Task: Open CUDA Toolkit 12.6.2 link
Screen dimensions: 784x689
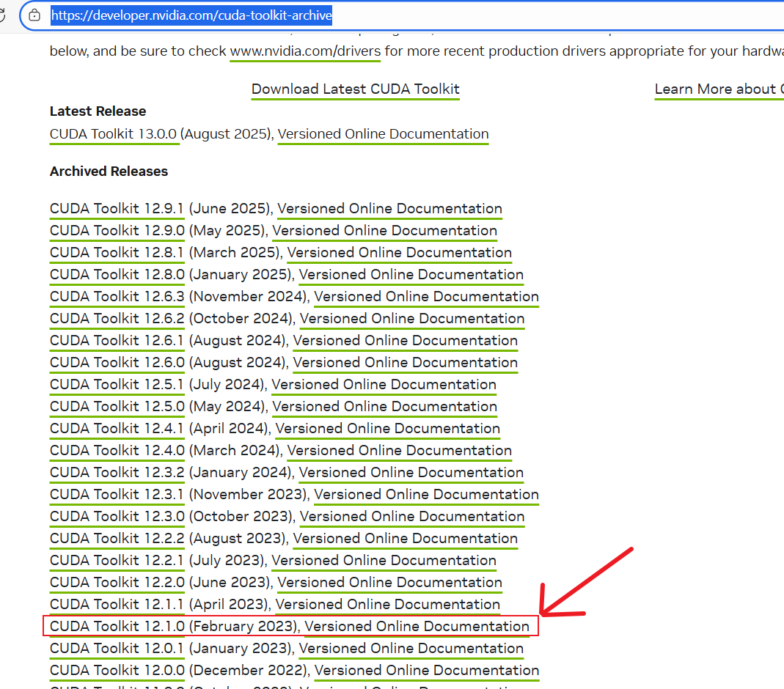Action: point(117,318)
